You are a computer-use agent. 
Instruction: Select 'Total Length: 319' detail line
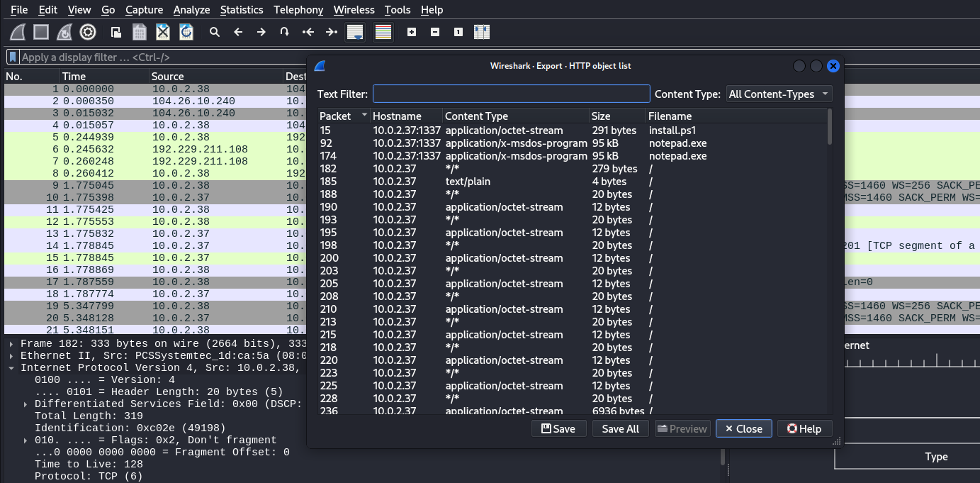click(x=89, y=416)
